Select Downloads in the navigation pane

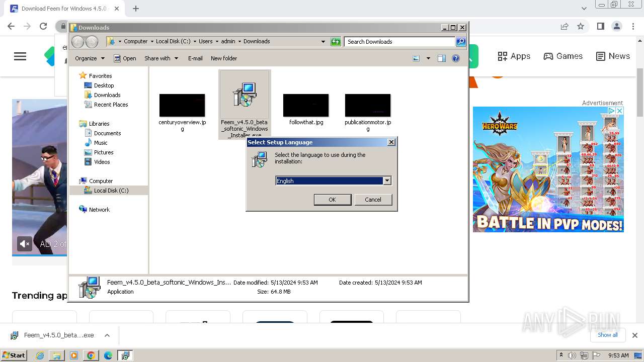coord(107,95)
